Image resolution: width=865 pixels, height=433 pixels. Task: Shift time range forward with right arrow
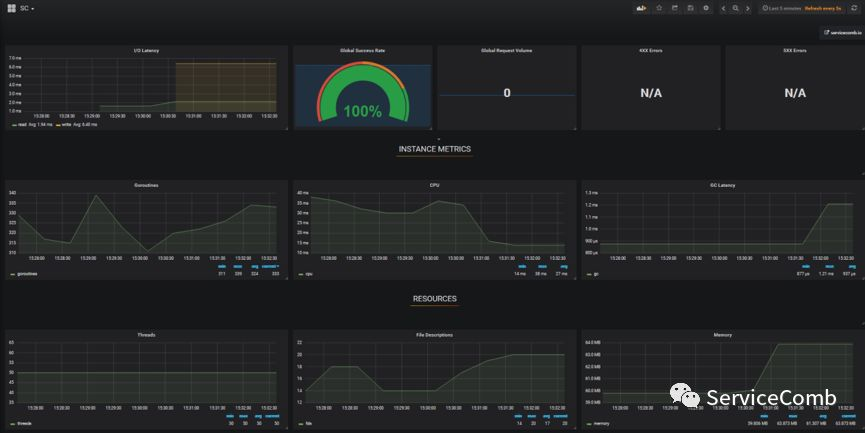[x=747, y=8]
